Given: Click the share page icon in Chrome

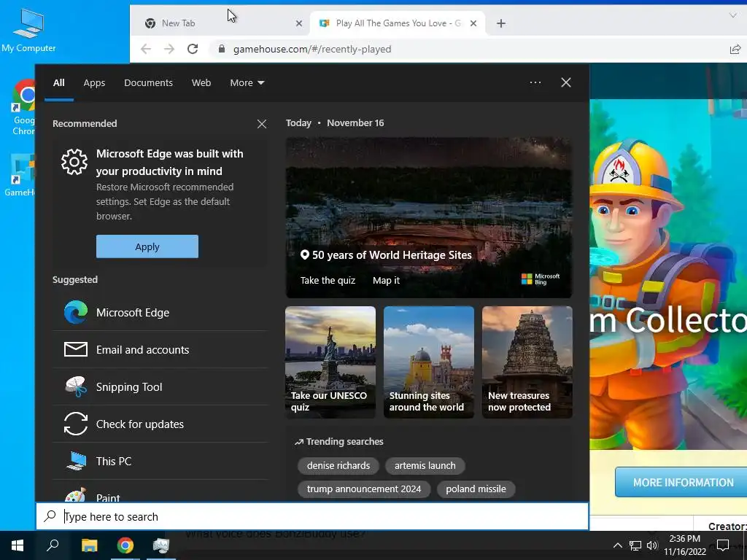Looking at the screenshot, I should [x=735, y=49].
